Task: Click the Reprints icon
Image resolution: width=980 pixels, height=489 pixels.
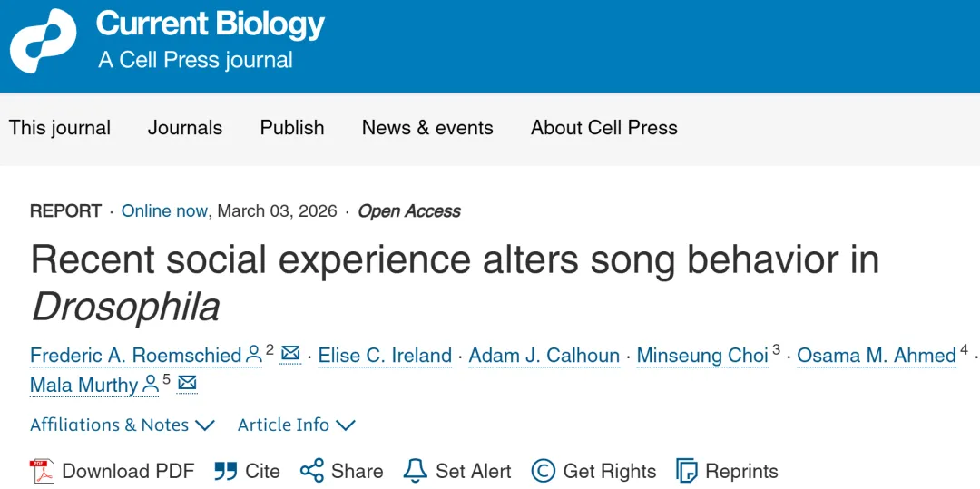Action: click(687, 471)
